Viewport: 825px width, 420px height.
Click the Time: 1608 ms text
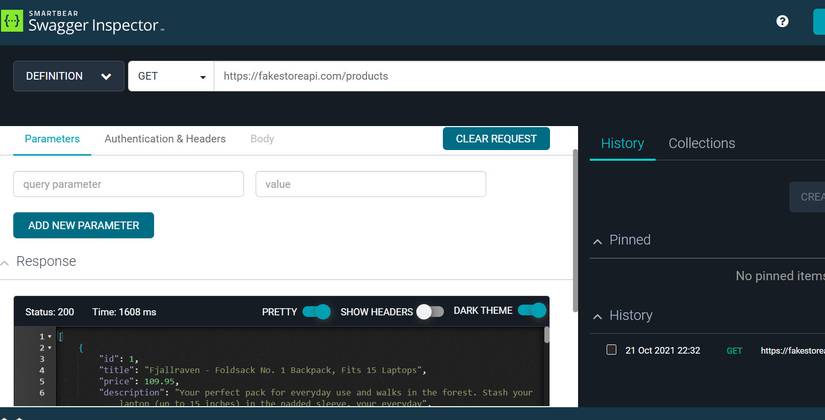pyautogui.click(x=124, y=312)
